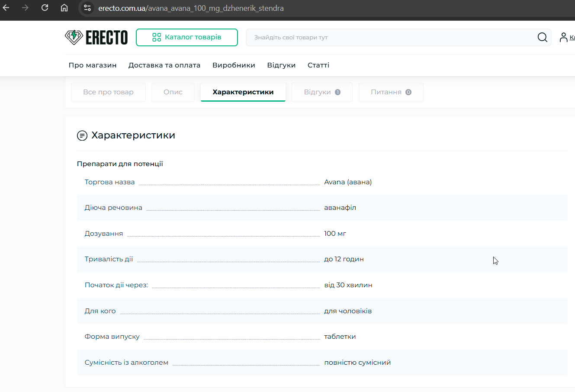Screen dimensions: 575x392
Task: Click the Форма випуску label
Action: coord(112,337)
